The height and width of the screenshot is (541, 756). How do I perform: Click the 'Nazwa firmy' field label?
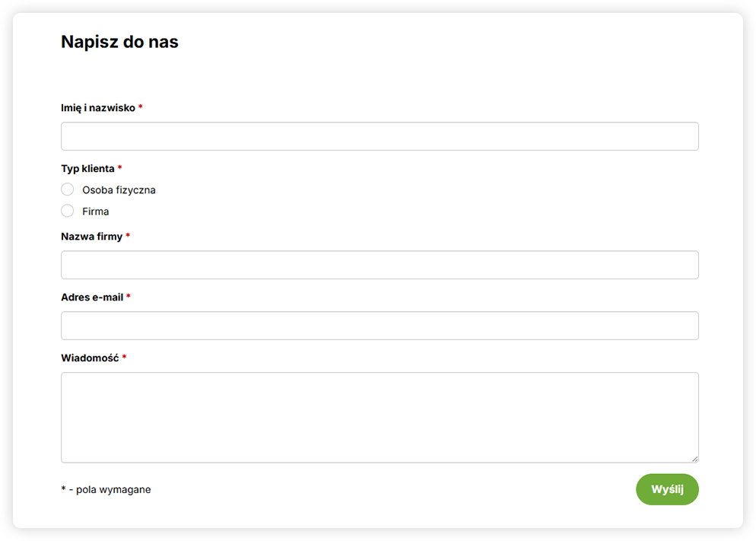point(91,237)
